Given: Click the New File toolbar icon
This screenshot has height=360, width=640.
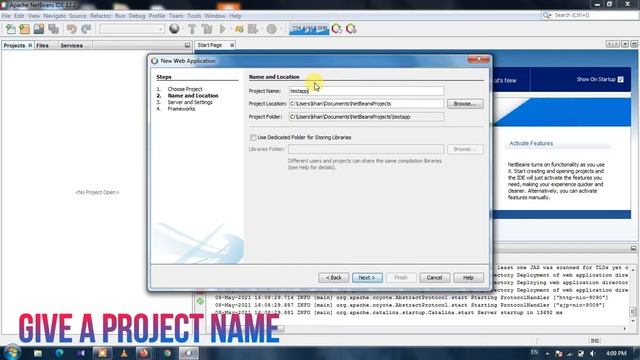Looking at the screenshot, I should pos(11,29).
